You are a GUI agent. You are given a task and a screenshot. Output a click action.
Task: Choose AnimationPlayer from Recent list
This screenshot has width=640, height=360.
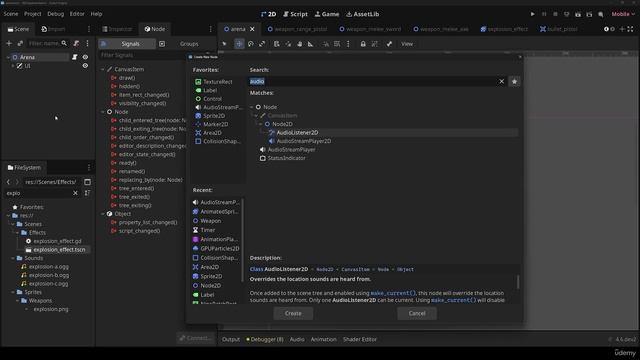[219, 239]
